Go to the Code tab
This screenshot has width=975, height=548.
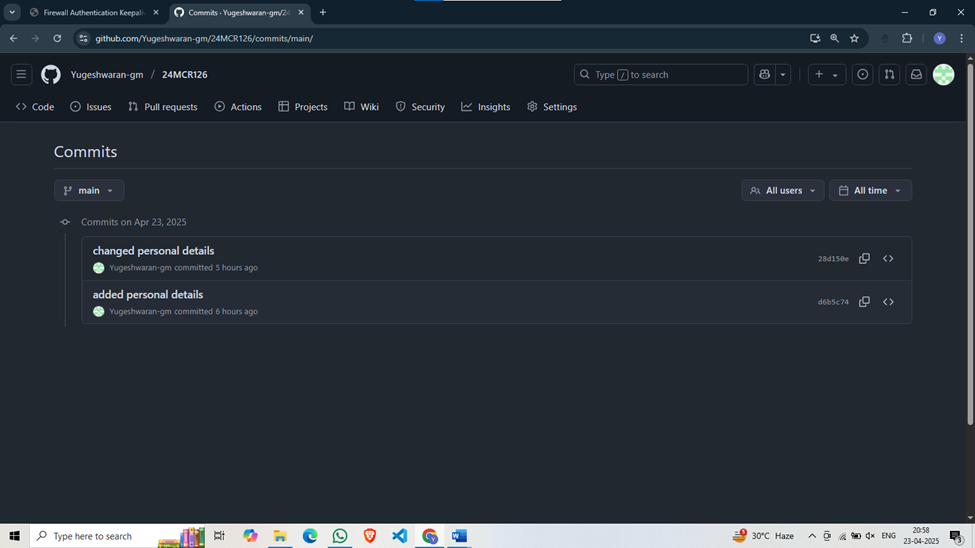(35, 107)
